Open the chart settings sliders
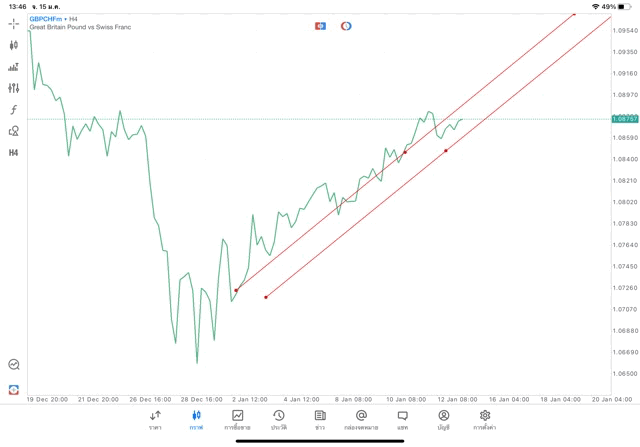This screenshot has height=447, width=640. pos(13,88)
